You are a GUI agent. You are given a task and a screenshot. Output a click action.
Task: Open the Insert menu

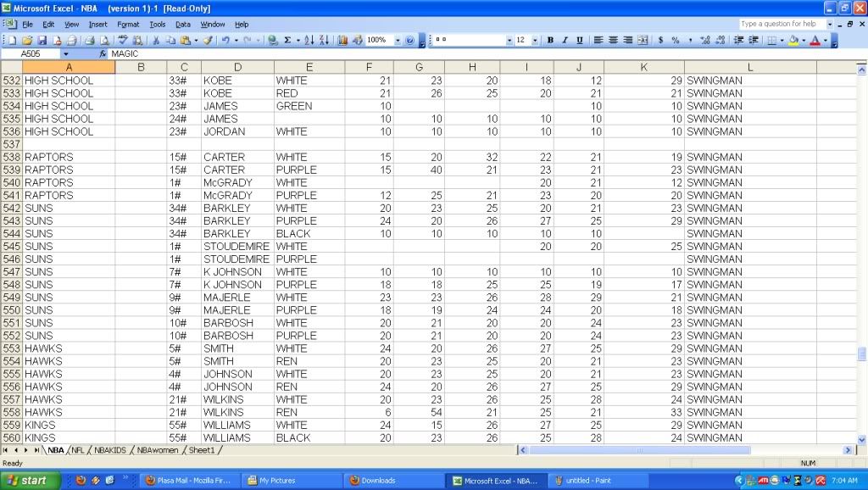point(98,25)
